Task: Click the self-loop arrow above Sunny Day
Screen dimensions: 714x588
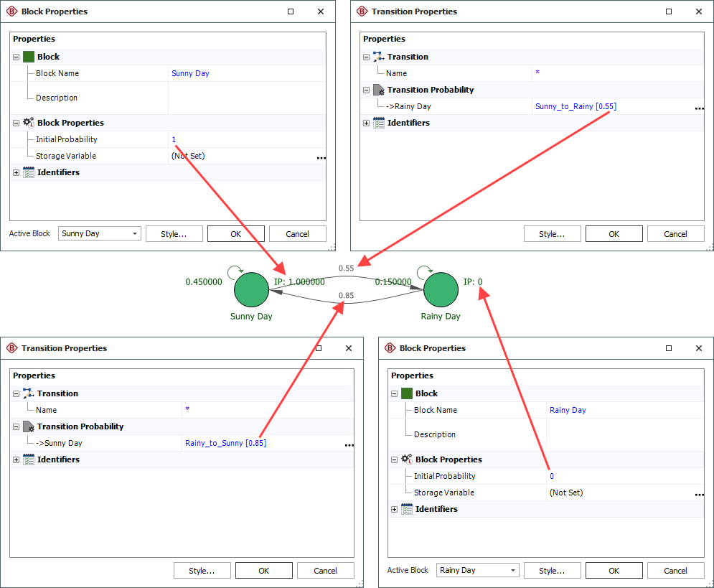Action: tap(235, 271)
